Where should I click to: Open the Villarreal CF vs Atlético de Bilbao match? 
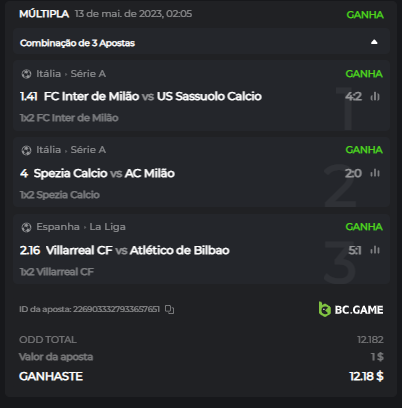138,250
